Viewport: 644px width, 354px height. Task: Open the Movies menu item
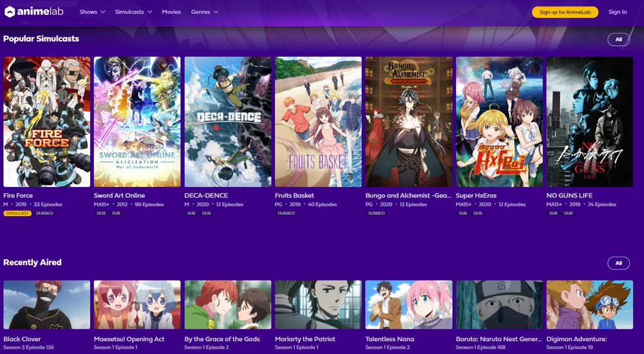[171, 12]
